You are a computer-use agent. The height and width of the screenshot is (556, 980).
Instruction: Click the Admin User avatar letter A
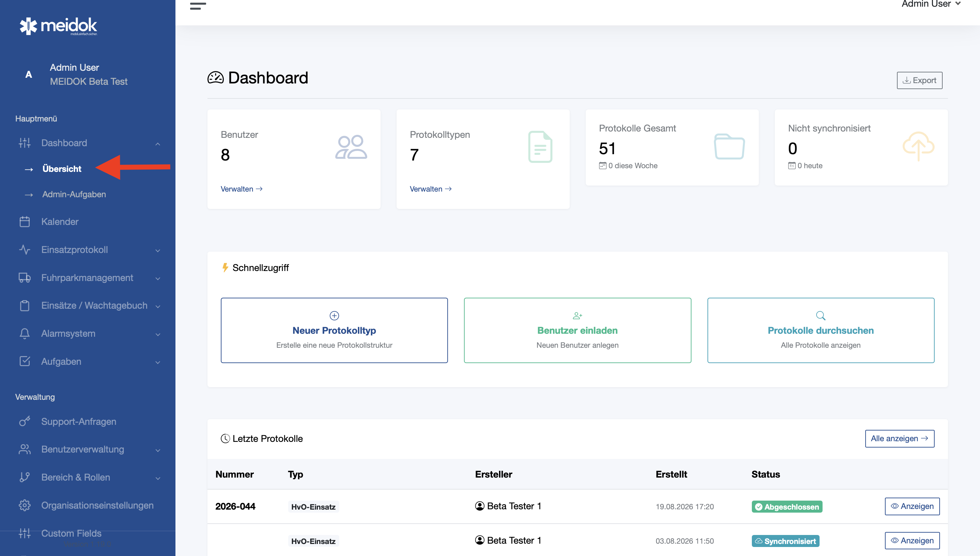click(x=29, y=74)
